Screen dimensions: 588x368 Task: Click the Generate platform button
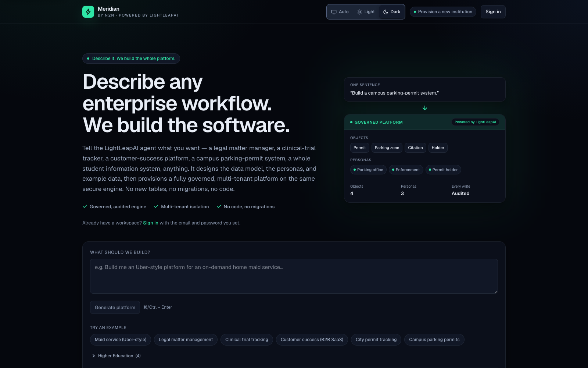(115, 307)
